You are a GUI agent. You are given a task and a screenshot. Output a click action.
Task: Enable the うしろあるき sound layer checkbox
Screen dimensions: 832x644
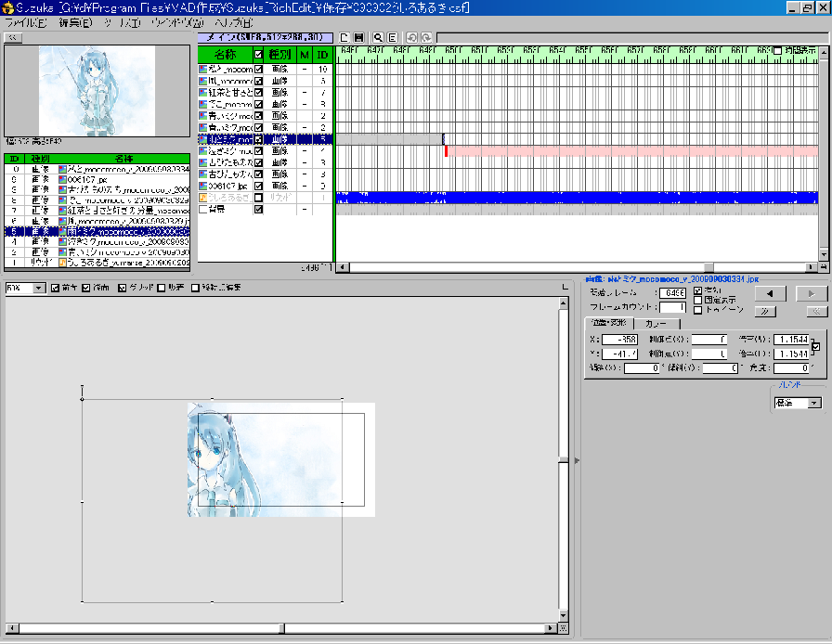point(258,198)
